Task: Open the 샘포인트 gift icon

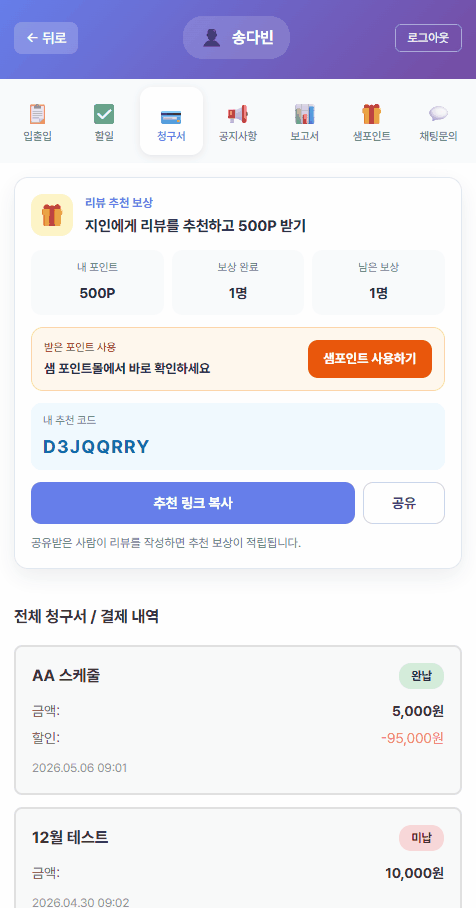Action: point(372,114)
